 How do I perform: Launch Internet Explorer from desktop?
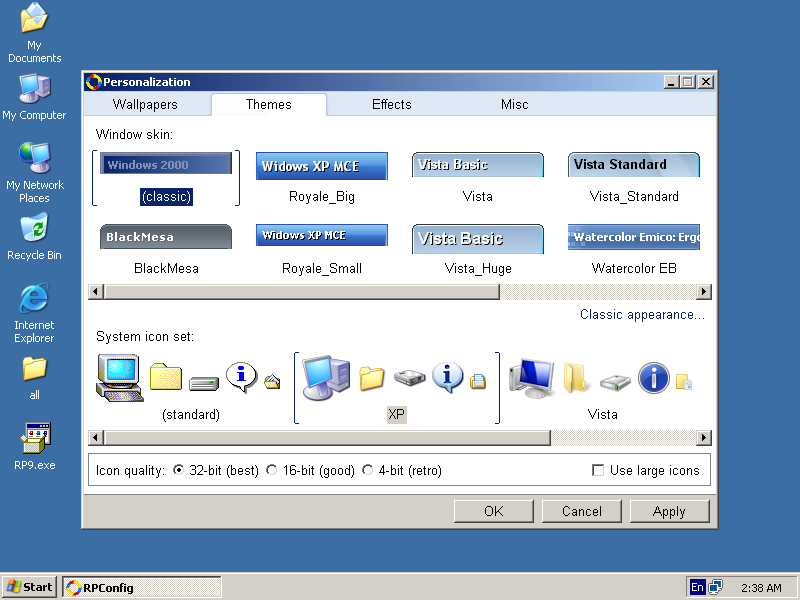point(34,313)
